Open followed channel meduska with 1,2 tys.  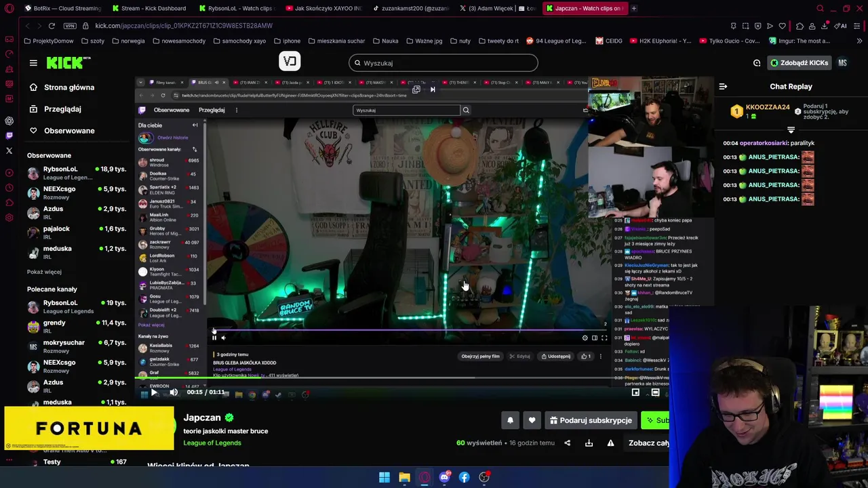click(77, 252)
